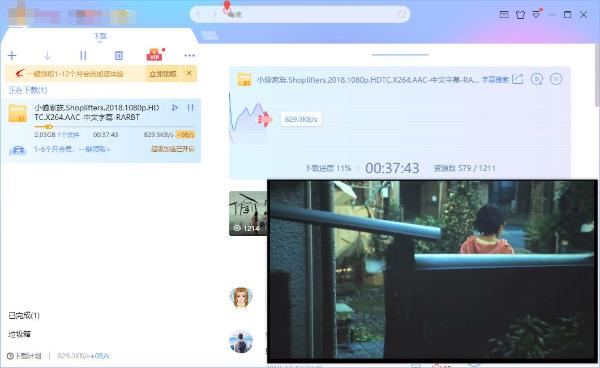Click the down arrow start-download icon
The height and width of the screenshot is (368, 600).
[x=47, y=56]
